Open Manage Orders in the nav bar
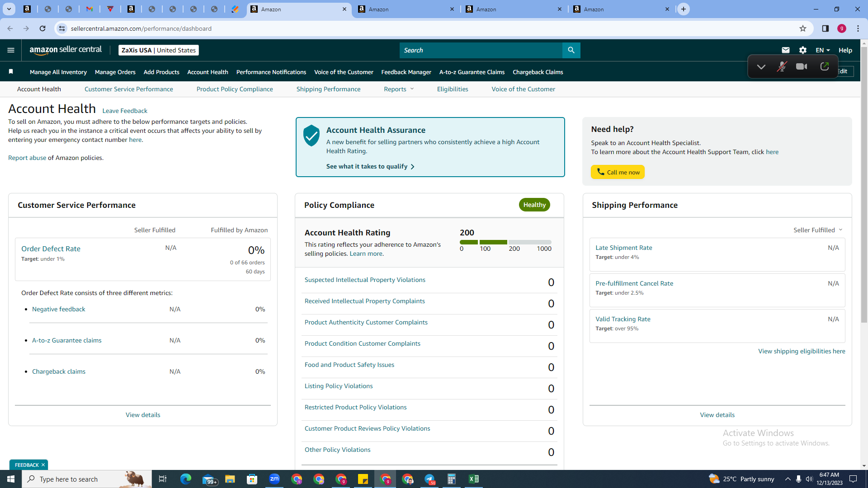 (x=115, y=72)
